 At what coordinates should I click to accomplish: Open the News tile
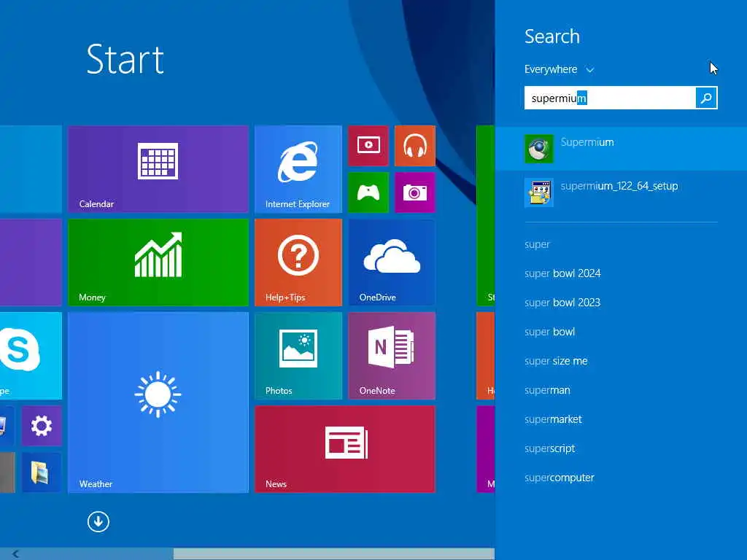[345, 449]
